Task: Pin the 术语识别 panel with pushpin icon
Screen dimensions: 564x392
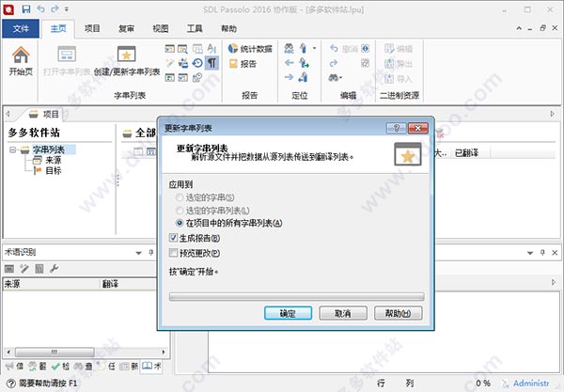Action: 151,253
